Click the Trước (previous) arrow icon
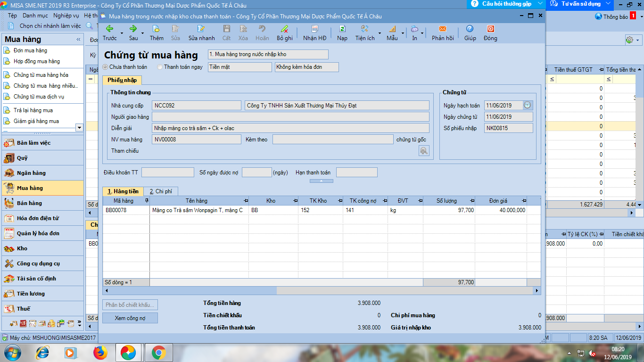Image resolution: width=644 pixels, height=362 pixels. 109,29
